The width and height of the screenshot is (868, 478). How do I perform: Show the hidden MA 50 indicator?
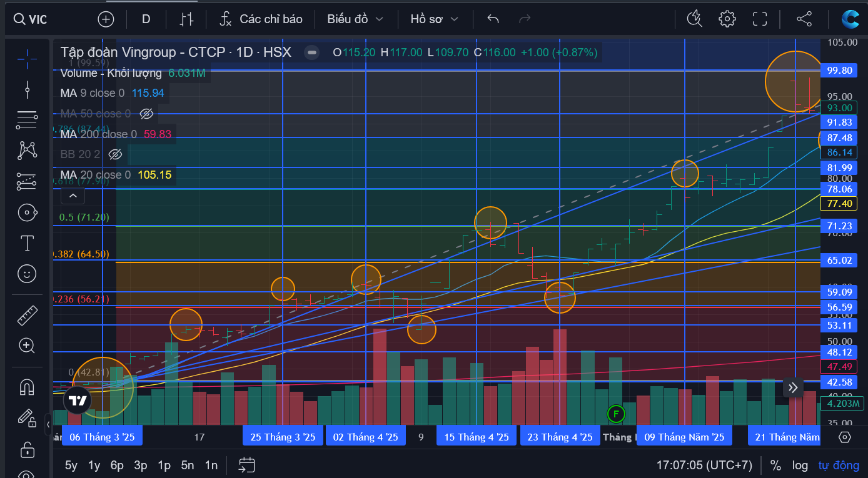click(146, 114)
